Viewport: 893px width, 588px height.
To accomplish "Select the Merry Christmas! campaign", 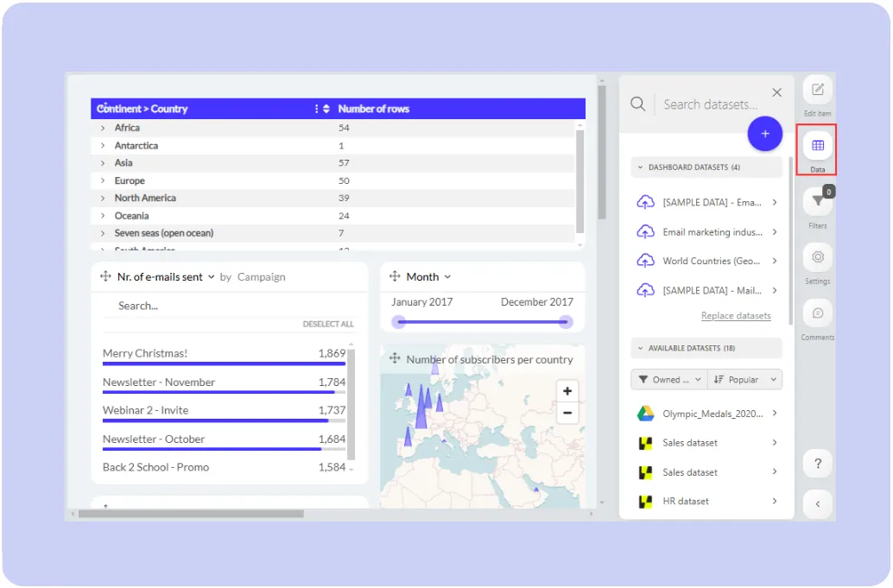I will (224, 355).
